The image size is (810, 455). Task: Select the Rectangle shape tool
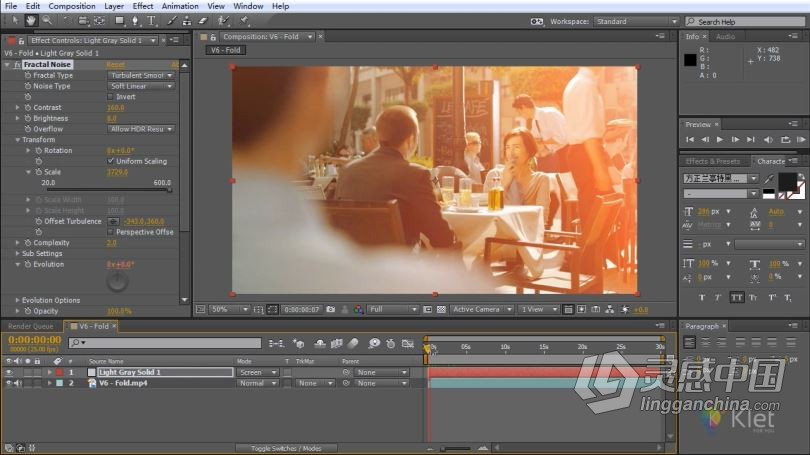click(x=119, y=21)
